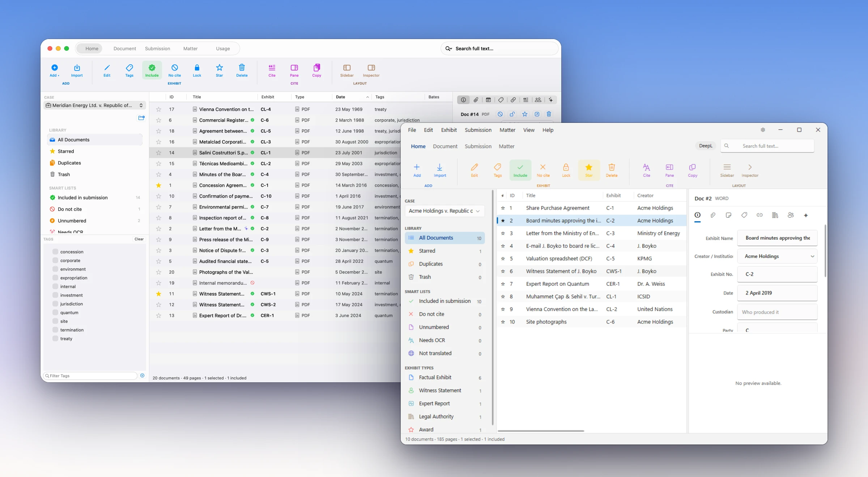Toggle star on Vienna Convention row ID 17

[158, 109]
